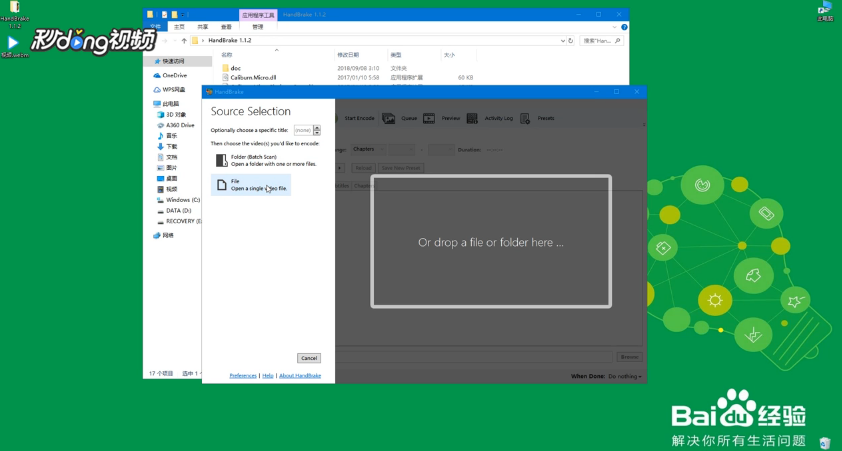Click the 应用程序工具 contextual tab

click(x=258, y=15)
